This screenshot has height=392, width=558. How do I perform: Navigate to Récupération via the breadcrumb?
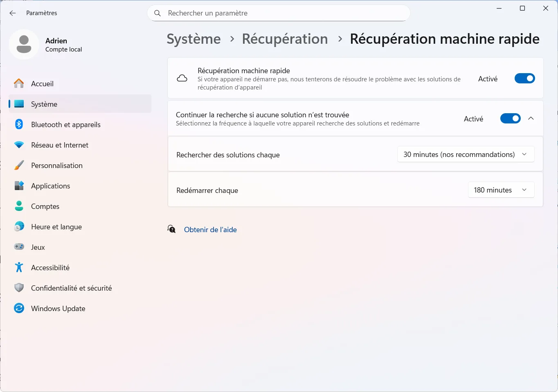[x=285, y=39]
